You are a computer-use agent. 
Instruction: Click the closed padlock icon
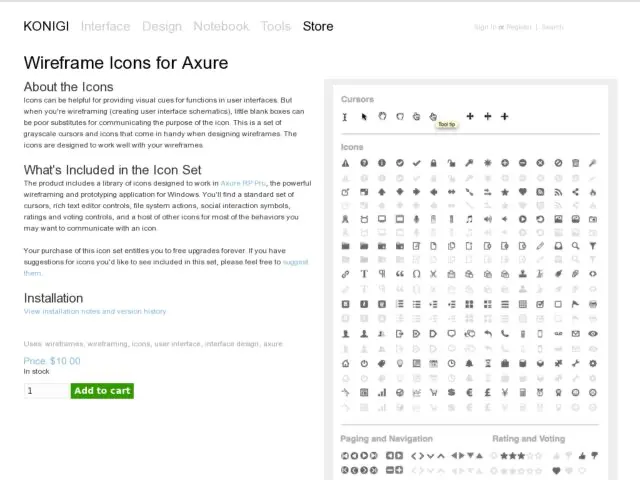click(x=434, y=163)
